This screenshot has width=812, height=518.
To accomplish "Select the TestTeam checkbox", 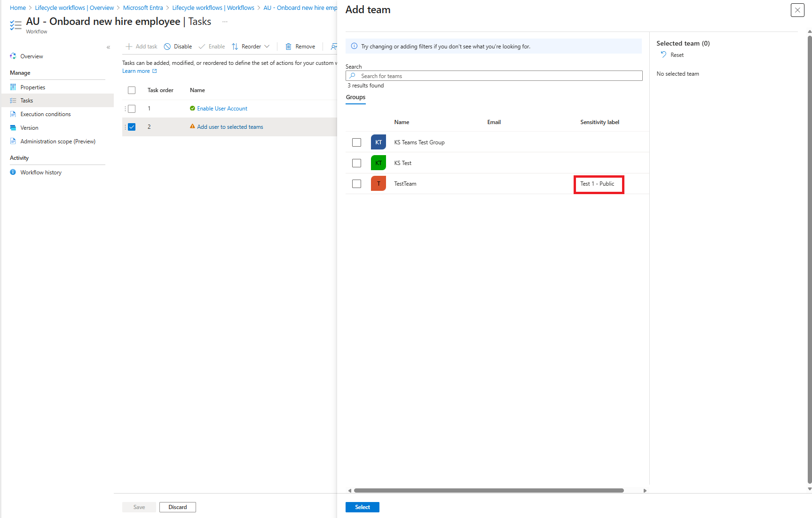I will click(x=356, y=184).
